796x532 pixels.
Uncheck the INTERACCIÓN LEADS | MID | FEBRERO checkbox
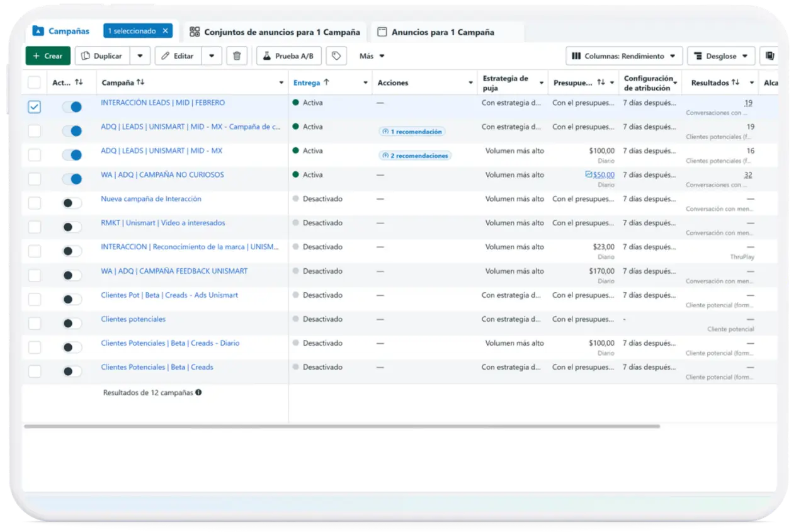coord(35,107)
